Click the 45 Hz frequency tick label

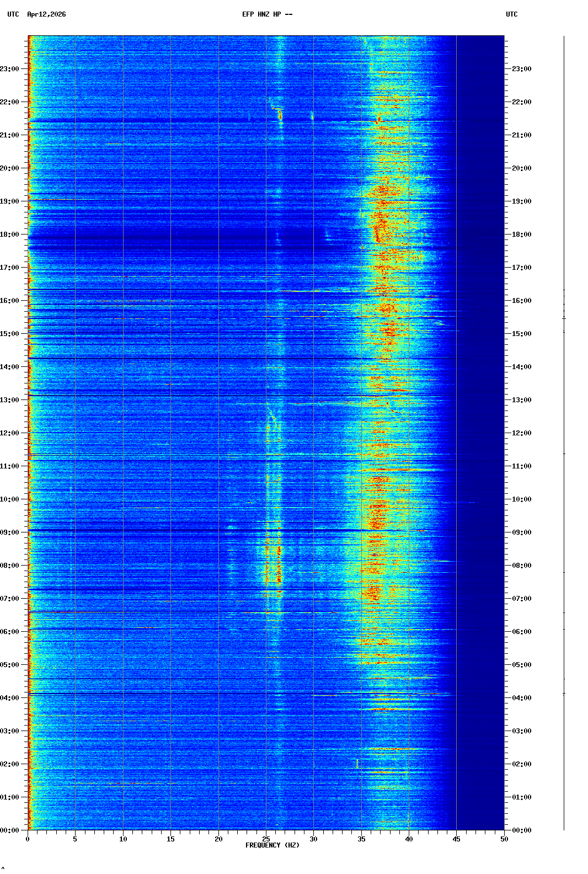point(456,839)
